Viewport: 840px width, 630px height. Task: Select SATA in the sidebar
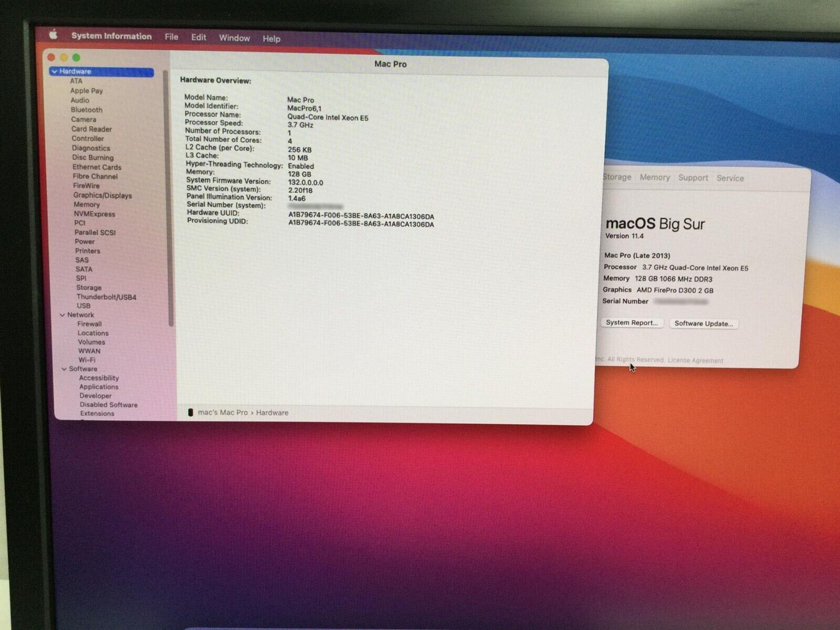coord(84,269)
